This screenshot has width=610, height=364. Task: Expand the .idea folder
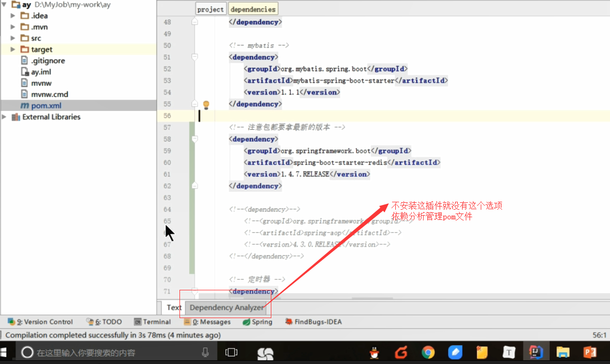point(13,15)
